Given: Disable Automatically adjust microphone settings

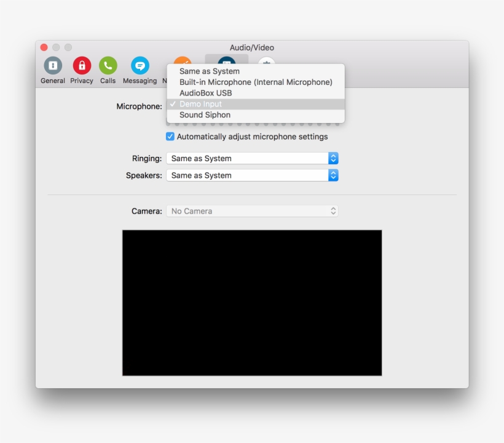Looking at the screenshot, I should pyautogui.click(x=170, y=137).
